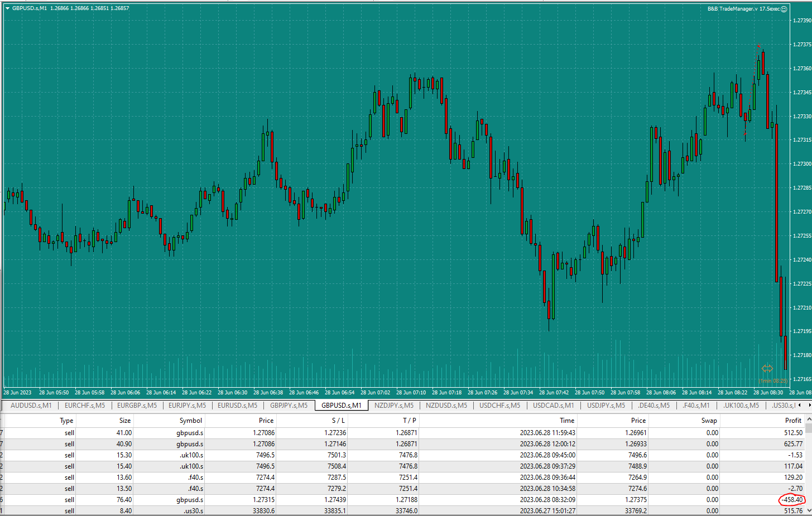812x516 pixels.
Task: Click the 1.27439 stop loss value
Action: click(335, 500)
